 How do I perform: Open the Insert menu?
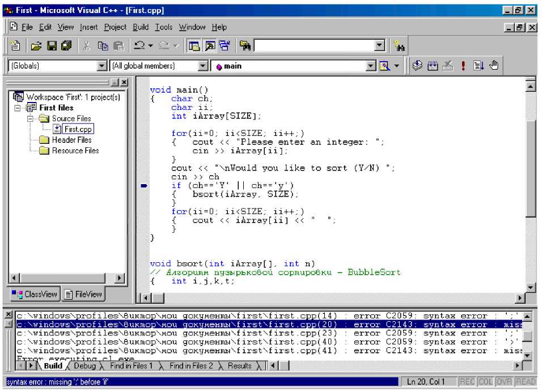click(89, 27)
